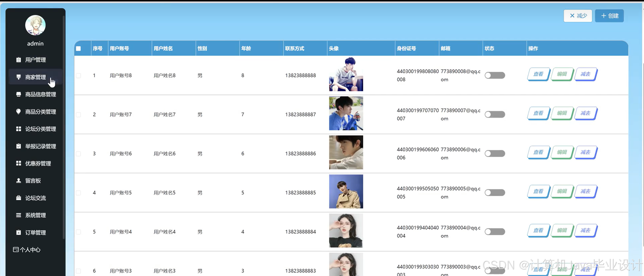Click the admin avatar picture
This screenshot has height=276, width=644.
[x=35, y=25]
